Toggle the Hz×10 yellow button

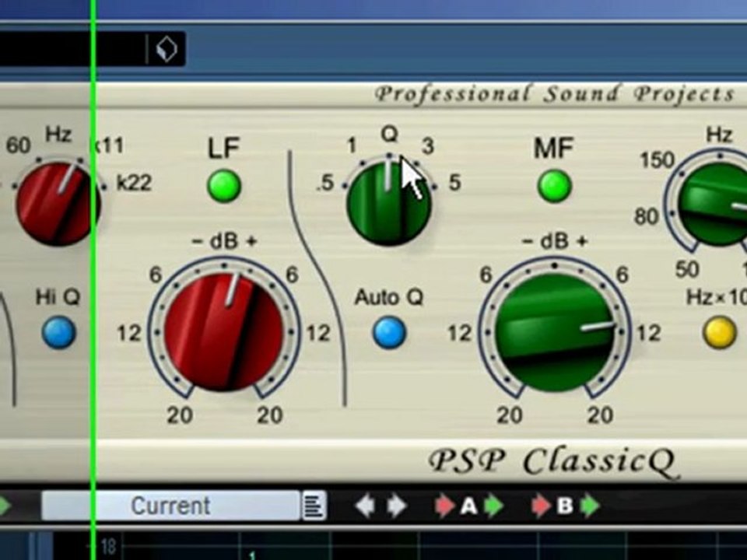[719, 333]
